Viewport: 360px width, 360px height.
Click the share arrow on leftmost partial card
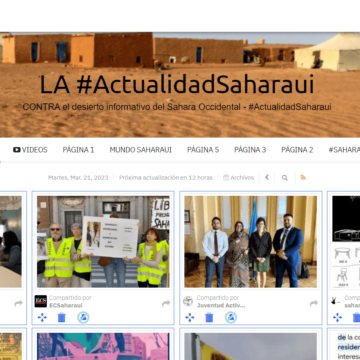click(18, 303)
